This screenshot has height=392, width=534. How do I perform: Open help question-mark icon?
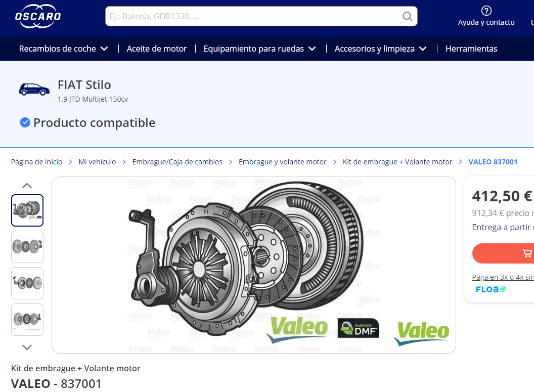(x=486, y=11)
